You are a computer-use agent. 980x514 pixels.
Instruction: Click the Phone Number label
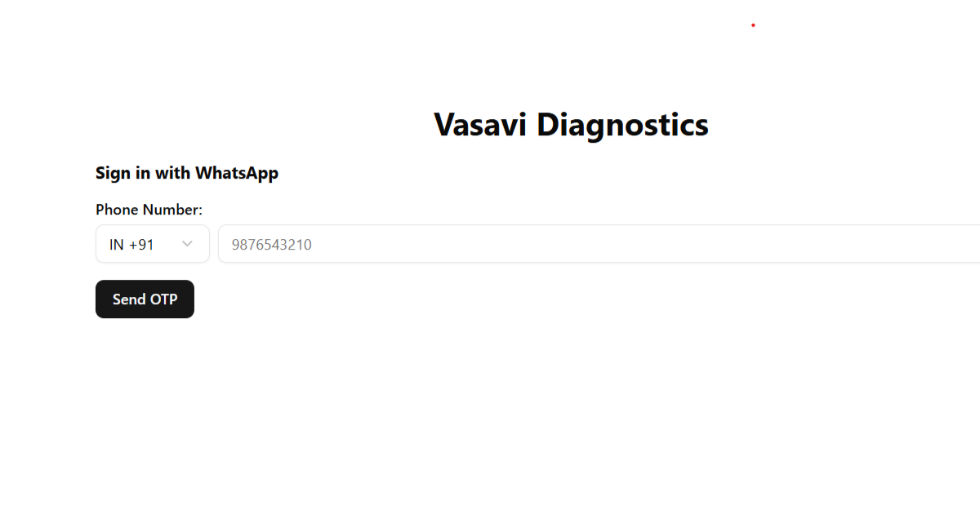pyautogui.click(x=149, y=210)
